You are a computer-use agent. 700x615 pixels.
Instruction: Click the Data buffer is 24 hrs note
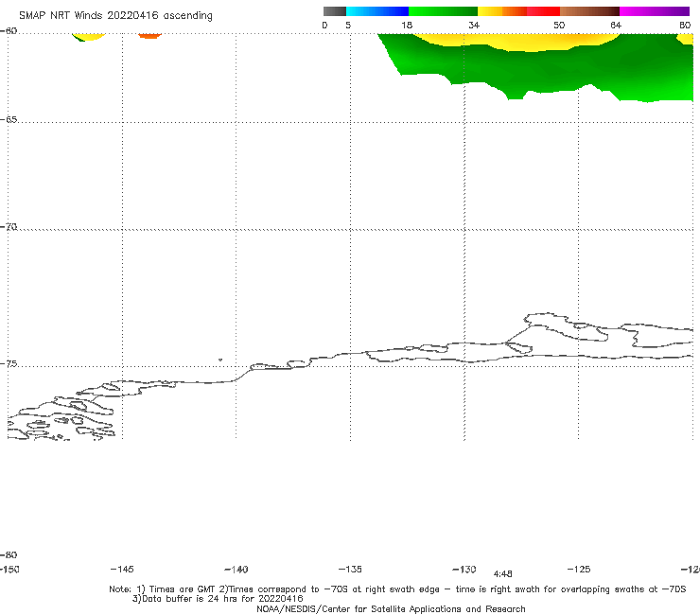[x=218, y=599]
